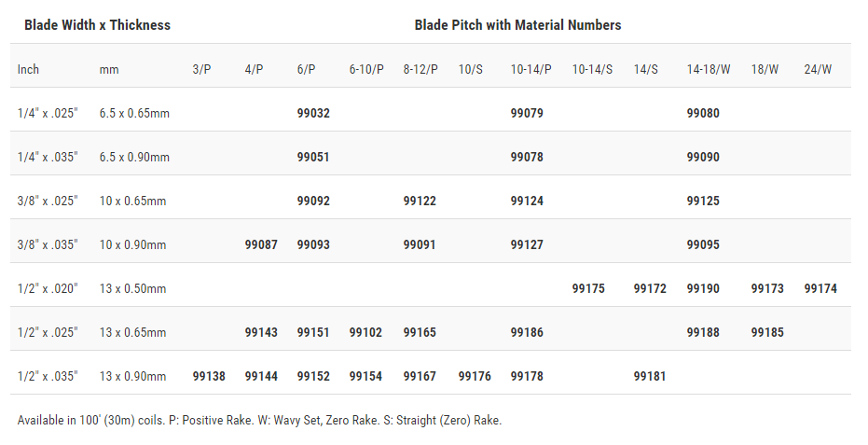Select the 13 x 0.90mm size cell

[x=132, y=376]
